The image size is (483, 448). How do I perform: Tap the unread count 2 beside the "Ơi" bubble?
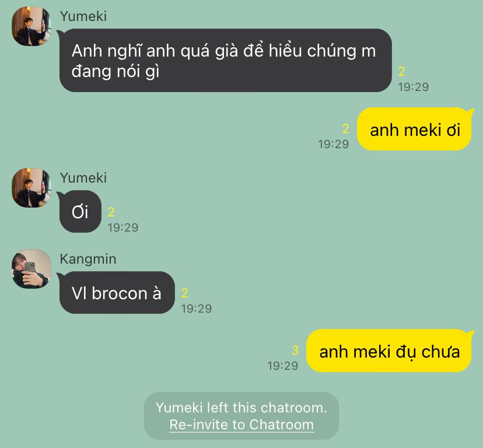pos(111,212)
